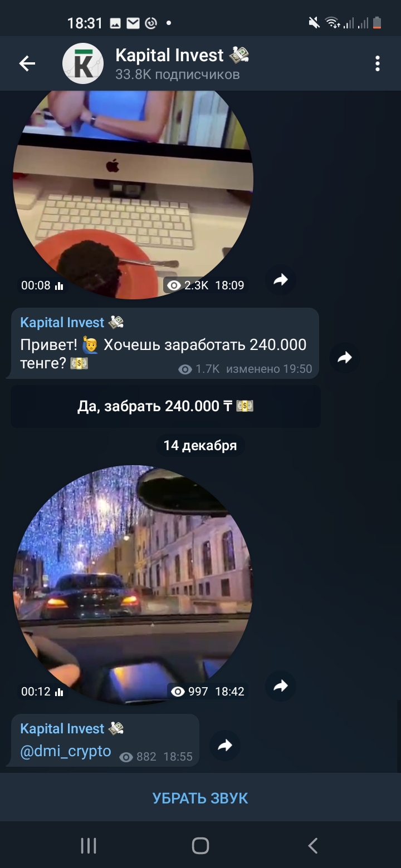Open the three-dot channel menu
The width and height of the screenshot is (401, 868).
[x=378, y=63]
